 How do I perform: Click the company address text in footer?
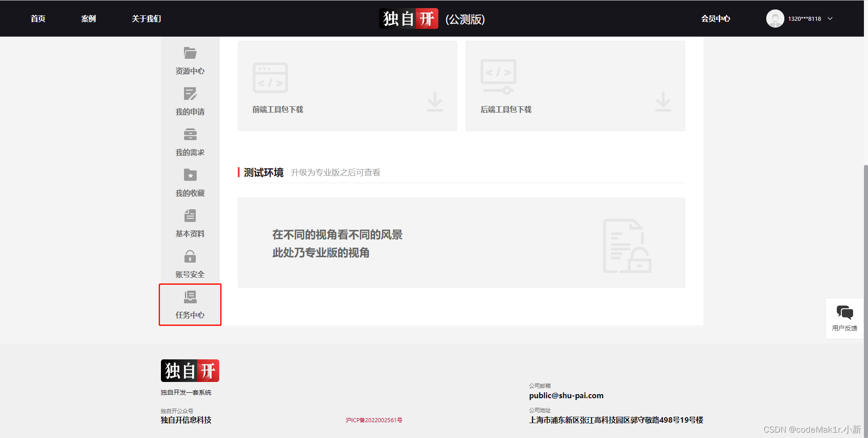(616, 420)
